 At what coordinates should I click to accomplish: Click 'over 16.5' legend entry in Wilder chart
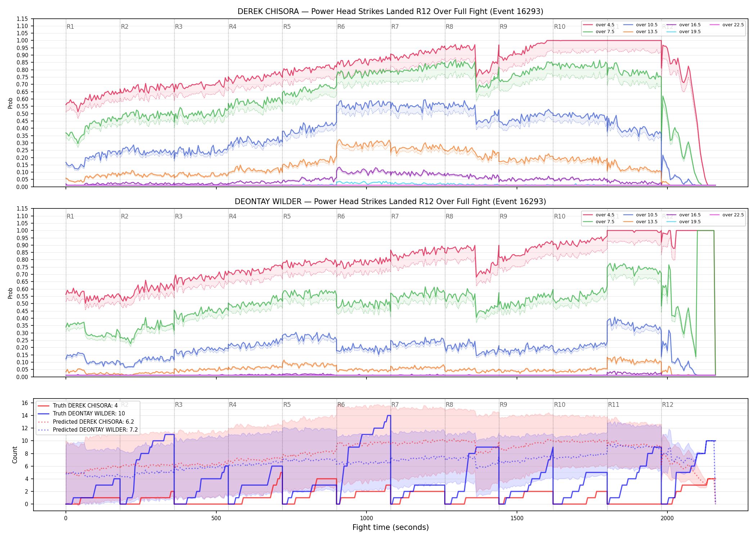pos(684,215)
